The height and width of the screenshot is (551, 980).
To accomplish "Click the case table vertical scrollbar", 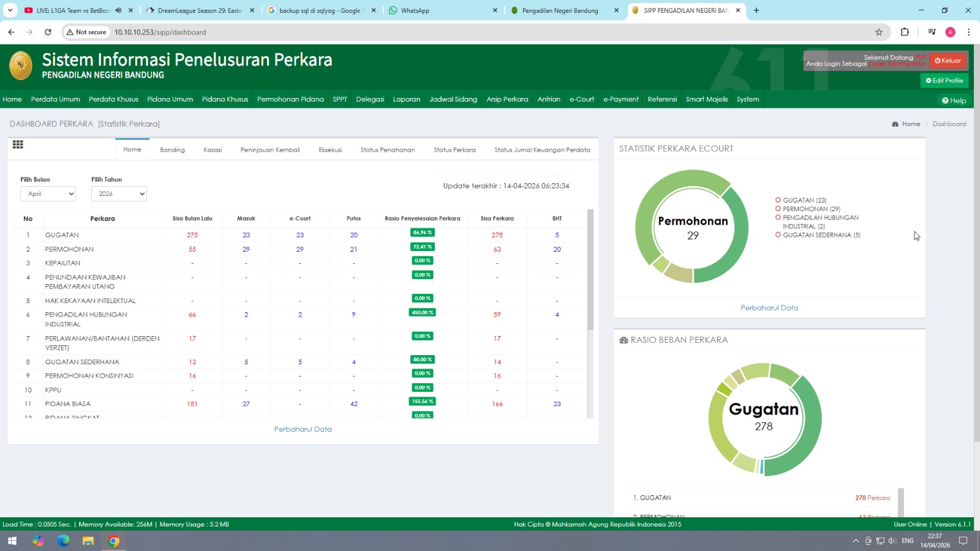I will point(590,269).
